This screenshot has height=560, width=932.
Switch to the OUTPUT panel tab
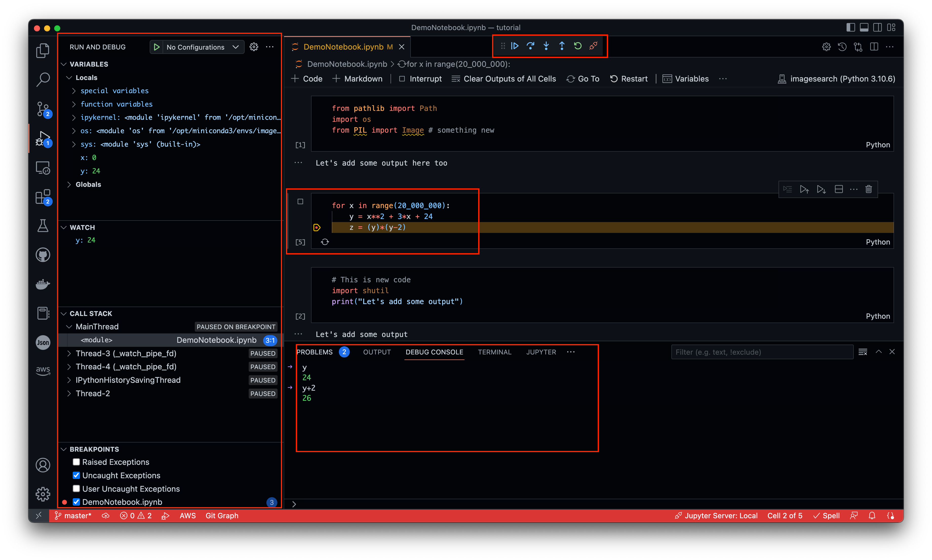coord(377,352)
